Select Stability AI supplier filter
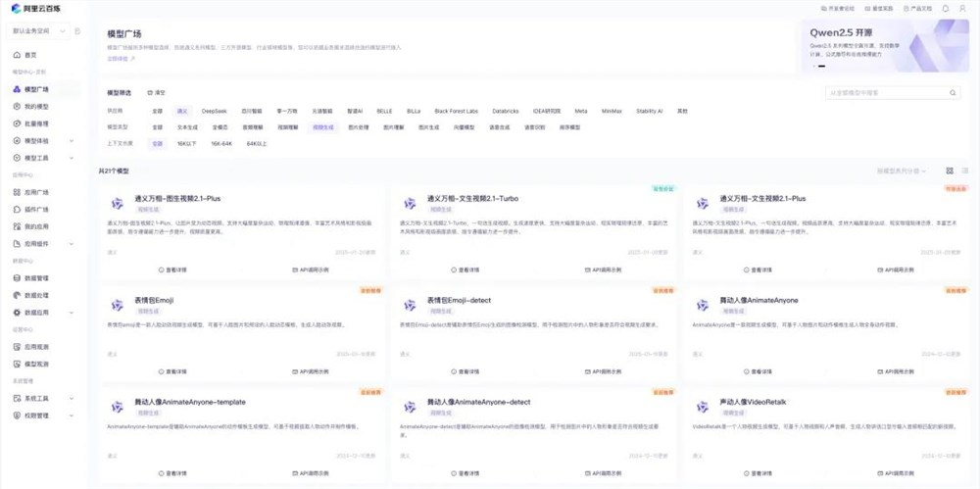The image size is (980, 489). (650, 111)
